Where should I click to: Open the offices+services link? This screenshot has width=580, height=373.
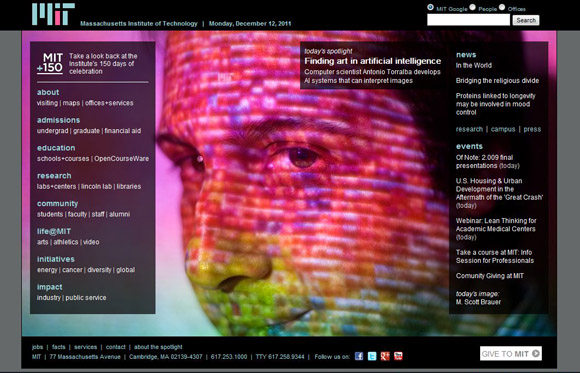pyautogui.click(x=109, y=103)
